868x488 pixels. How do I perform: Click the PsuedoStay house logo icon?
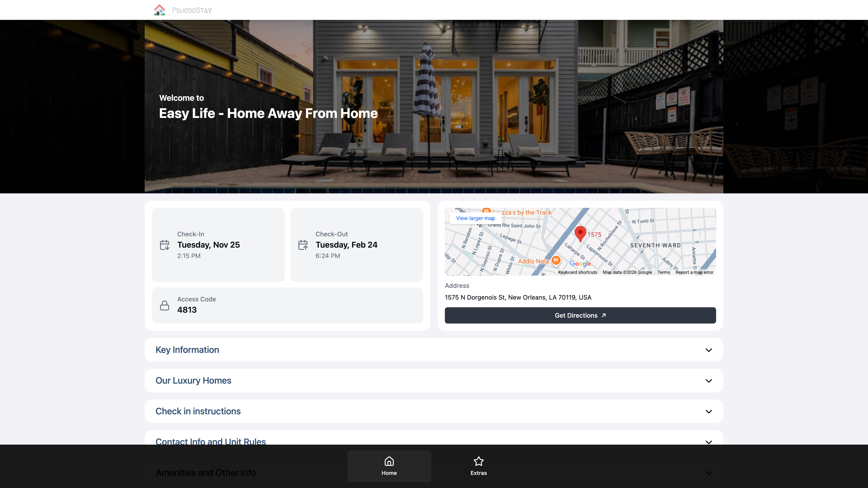[x=159, y=10]
